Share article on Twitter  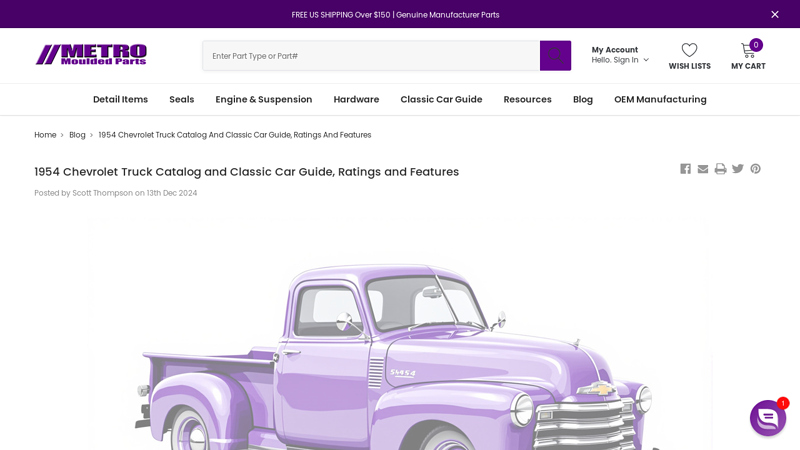coord(738,169)
